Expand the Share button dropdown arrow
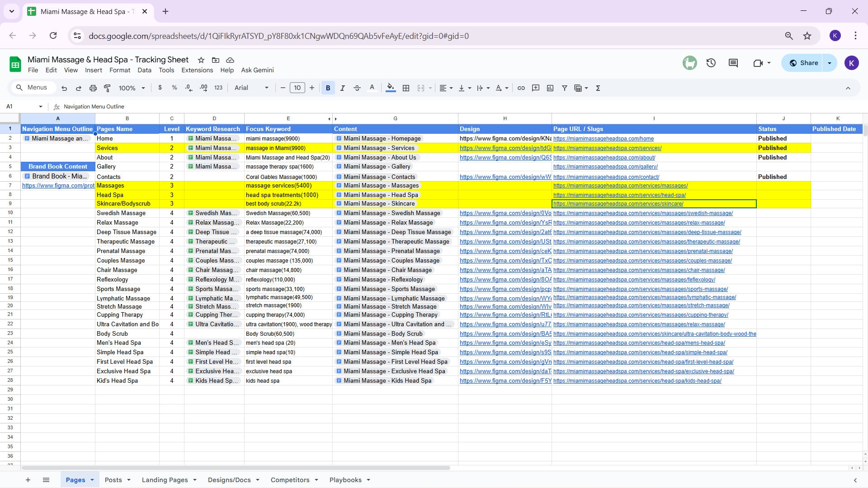 830,63
